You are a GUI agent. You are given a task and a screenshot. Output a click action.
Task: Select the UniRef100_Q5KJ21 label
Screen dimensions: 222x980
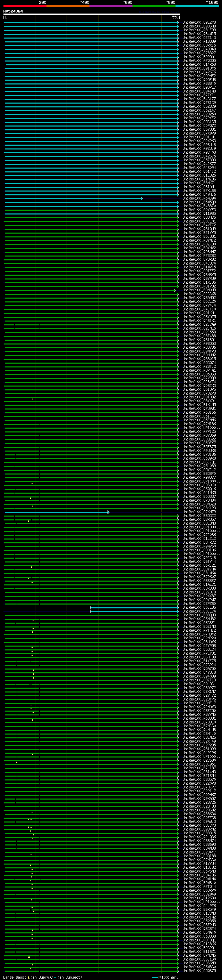click(x=199, y=565)
